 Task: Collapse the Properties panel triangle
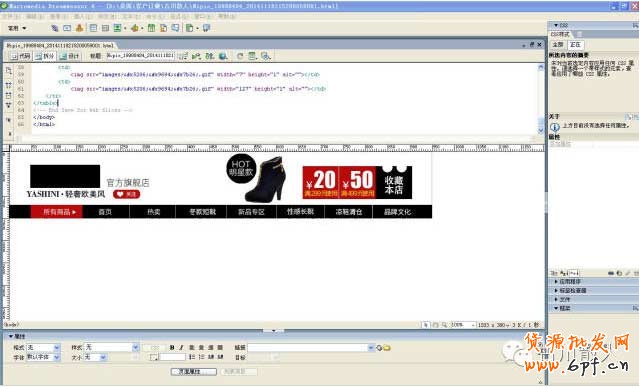[11, 336]
